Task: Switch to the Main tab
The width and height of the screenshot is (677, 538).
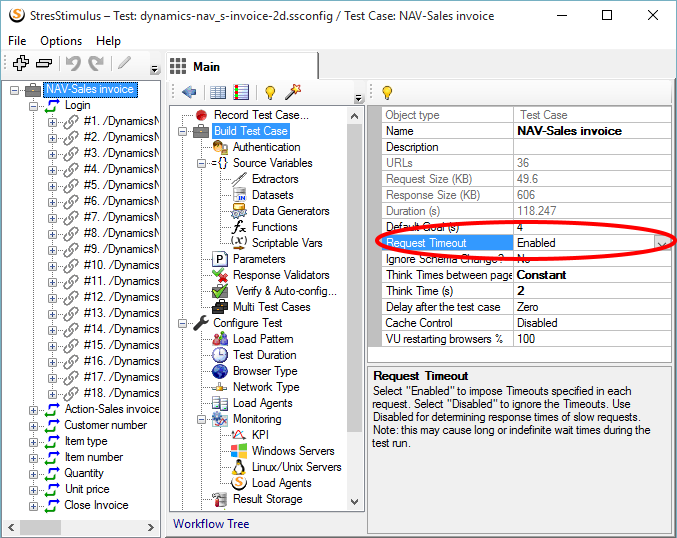Action: pos(242,66)
